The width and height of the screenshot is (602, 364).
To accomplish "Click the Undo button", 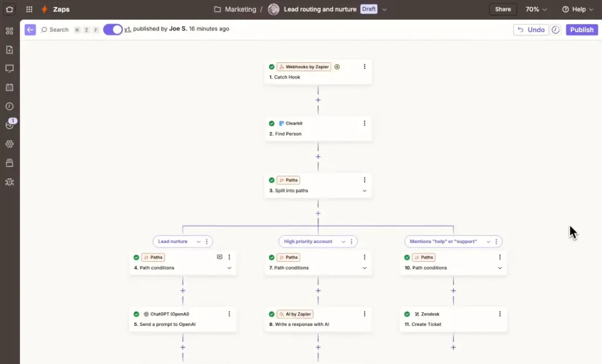I will (x=531, y=29).
